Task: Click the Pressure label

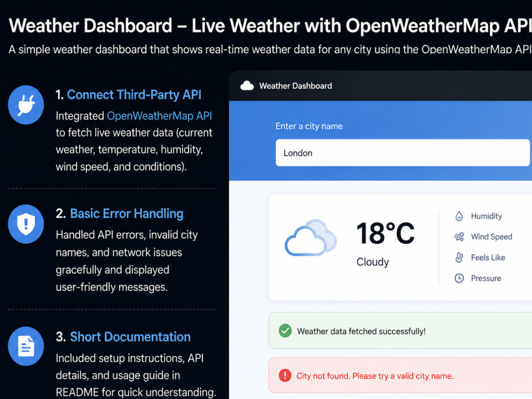Action: click(x=486, y=278)
